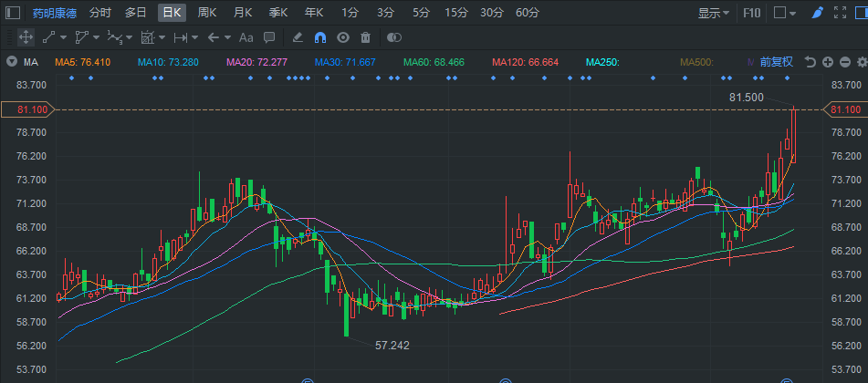Select the polygon shape drawing tool
Viewport: 868px width, 383px height.
pos(82,37)
